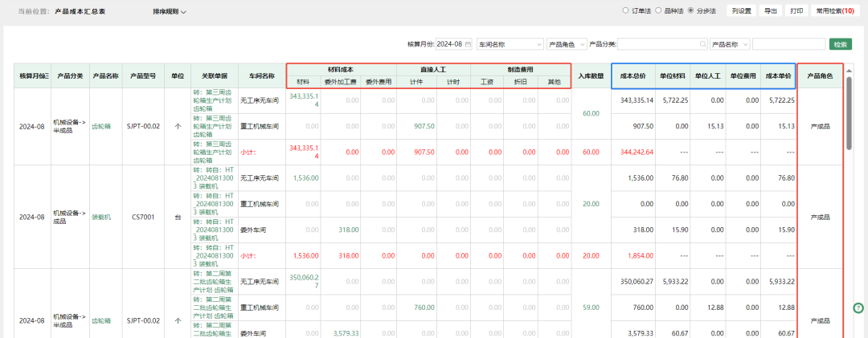The height and width of the screenshot is (338, 868).
Task: Click the 导出 export button
Action: [x=770, y=10]
